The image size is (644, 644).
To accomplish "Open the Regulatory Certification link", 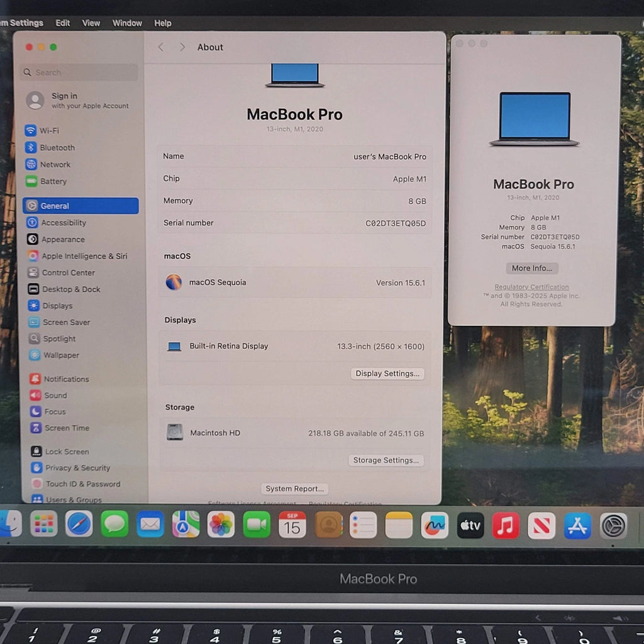I will click(531, 287).
